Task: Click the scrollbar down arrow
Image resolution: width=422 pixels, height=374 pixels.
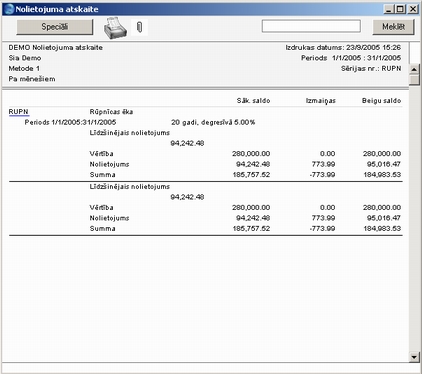Action: [x=414, y=357]
